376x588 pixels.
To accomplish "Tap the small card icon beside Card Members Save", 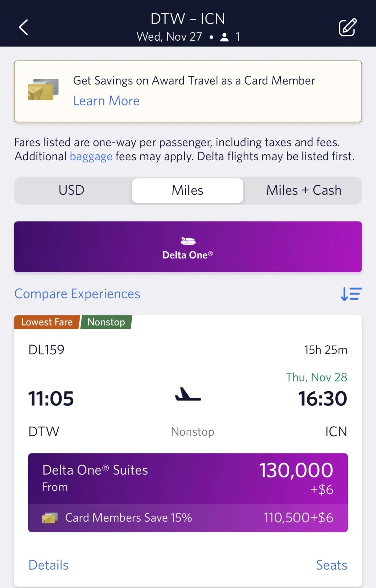I will pos(50,518).
